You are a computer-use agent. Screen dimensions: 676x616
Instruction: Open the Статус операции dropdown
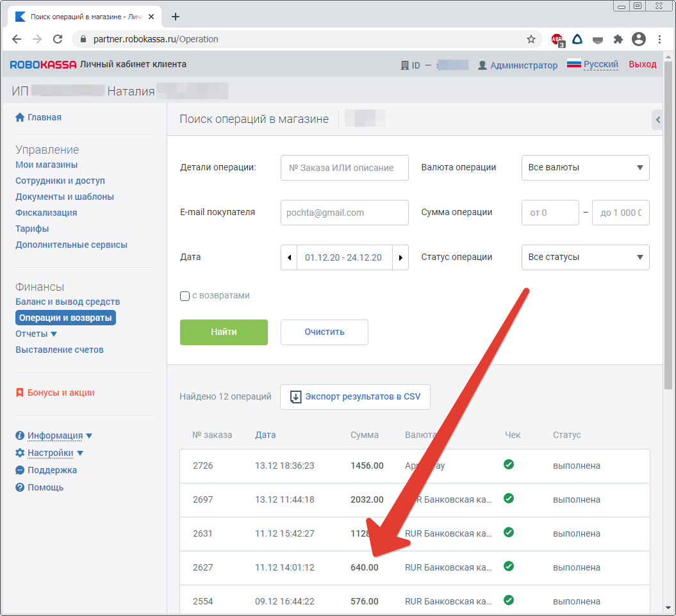click(585, 257)
